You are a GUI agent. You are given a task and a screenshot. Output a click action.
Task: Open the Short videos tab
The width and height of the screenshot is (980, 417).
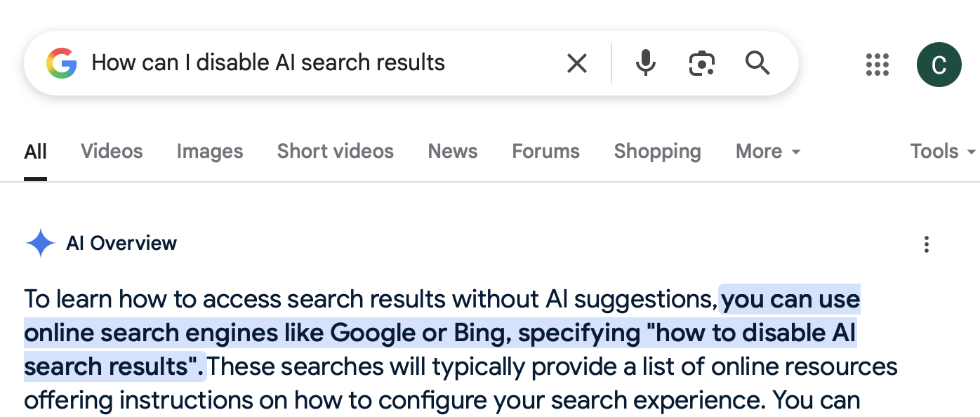click(336, 151)
